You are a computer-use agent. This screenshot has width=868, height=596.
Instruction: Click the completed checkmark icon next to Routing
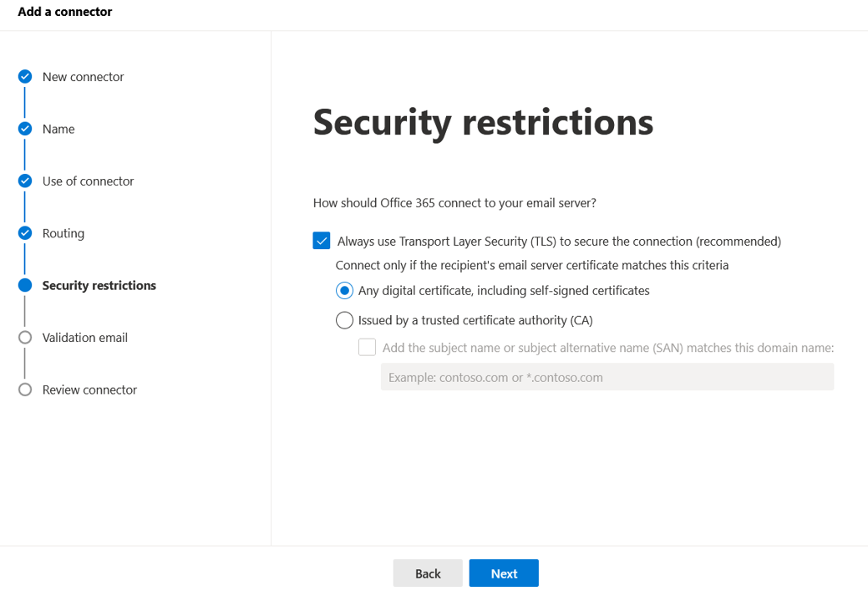coord(25,233)
